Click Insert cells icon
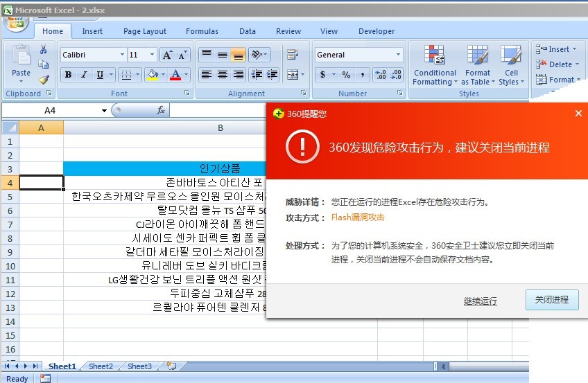588x383 pixels. [541, 49]
